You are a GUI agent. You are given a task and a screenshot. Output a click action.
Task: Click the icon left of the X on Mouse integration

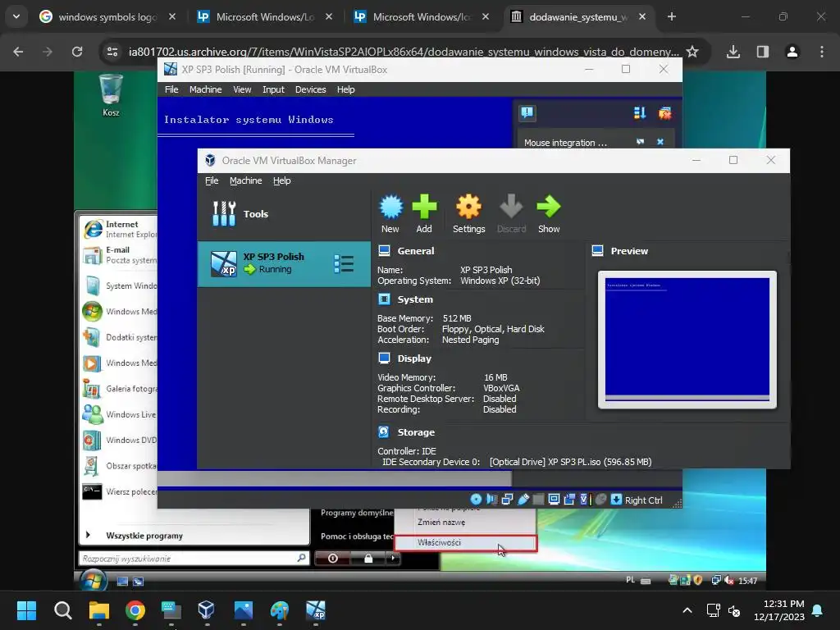click(x=640, y=142)
